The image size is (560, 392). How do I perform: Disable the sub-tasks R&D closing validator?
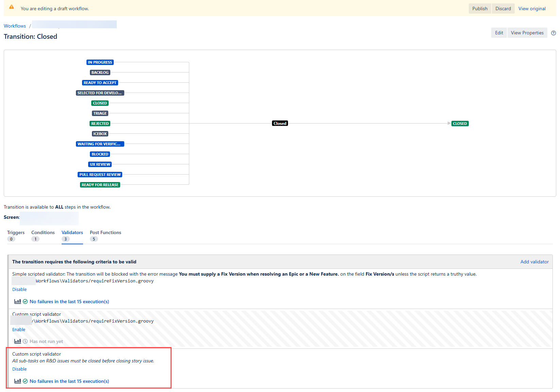pyautogui.click(x=19, y=369)
